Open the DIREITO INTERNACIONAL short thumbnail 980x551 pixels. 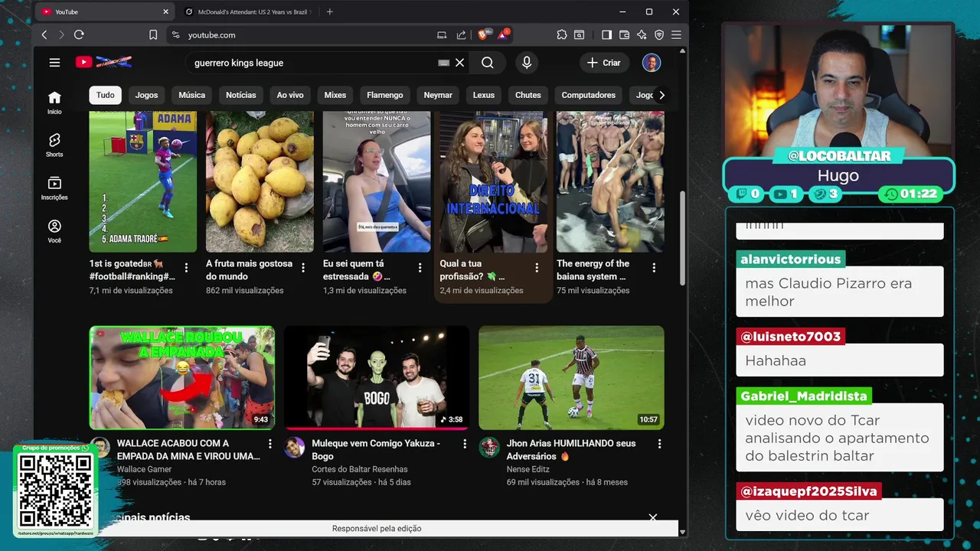point(493,181)
